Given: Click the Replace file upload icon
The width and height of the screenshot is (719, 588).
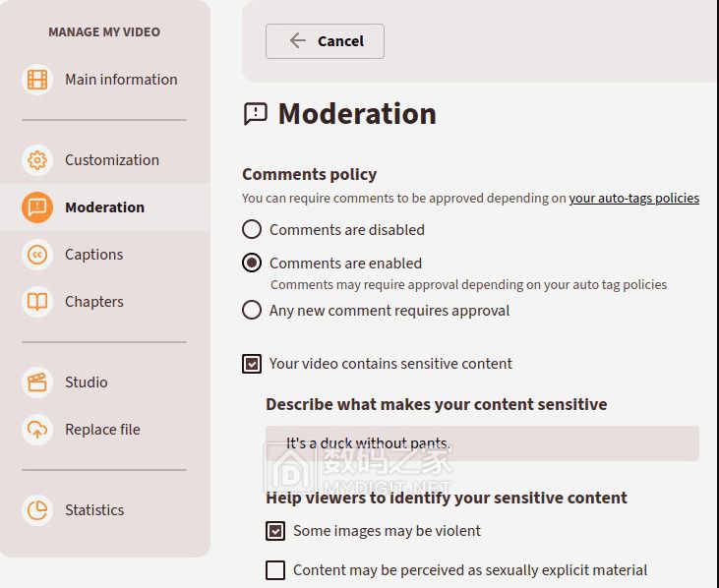Looking at the screenshot, I should (x=37, y=430).
